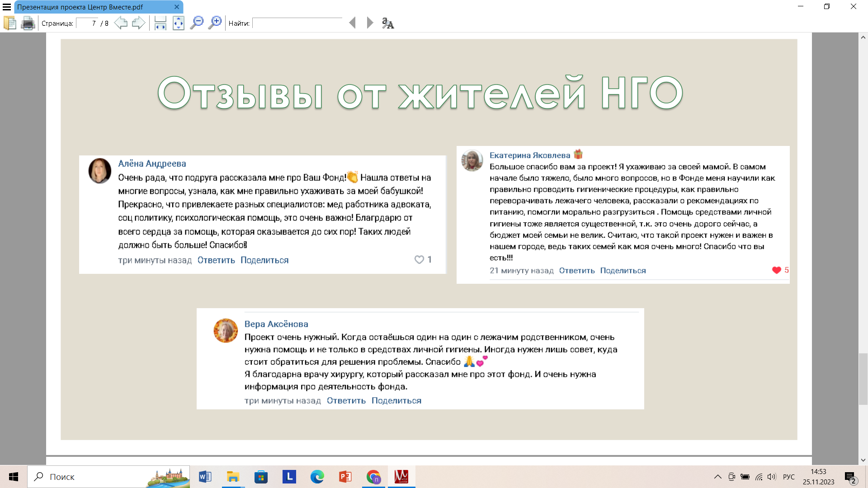The width and height of the screenshot is (868, 488).
Task: Find next search result arrow
Action: pos(370,23)
